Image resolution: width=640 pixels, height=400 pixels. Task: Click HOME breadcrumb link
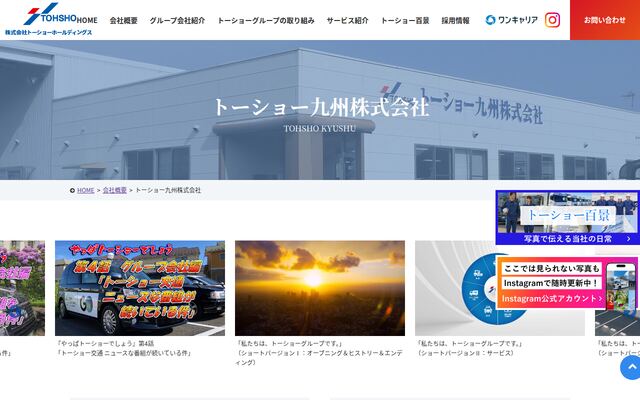click(x=86, y=190)
